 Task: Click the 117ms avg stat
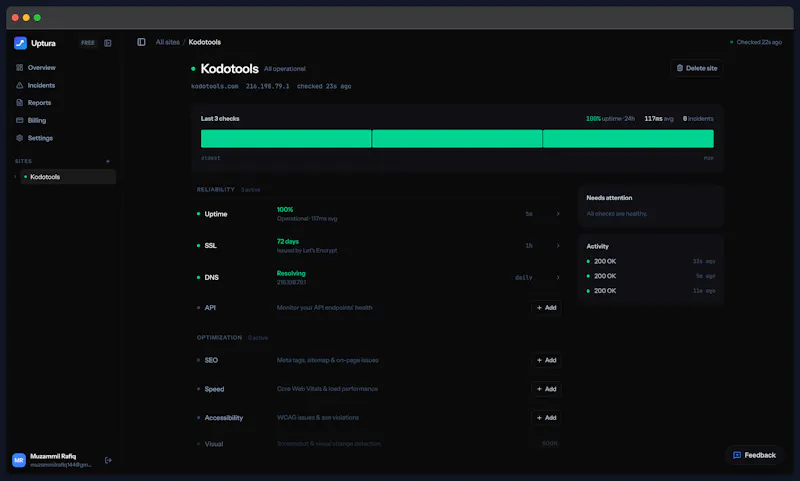[x=659, y=118]
